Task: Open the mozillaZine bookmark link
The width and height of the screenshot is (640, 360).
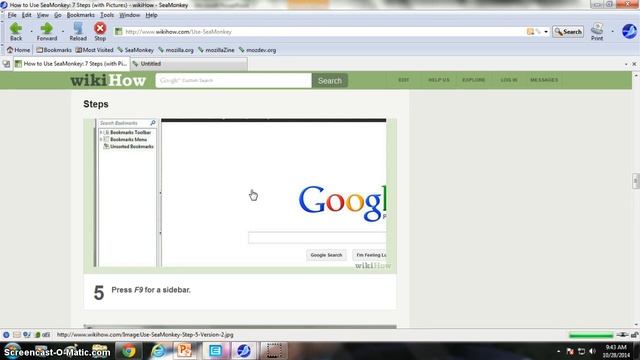Action: 216,50
